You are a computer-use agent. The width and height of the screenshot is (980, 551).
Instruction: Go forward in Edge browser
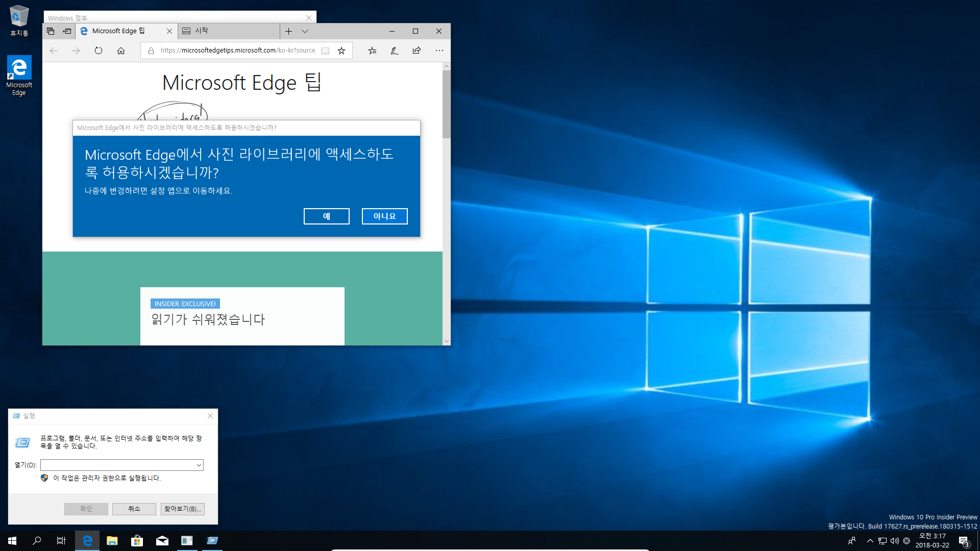(x=76, y=51)
